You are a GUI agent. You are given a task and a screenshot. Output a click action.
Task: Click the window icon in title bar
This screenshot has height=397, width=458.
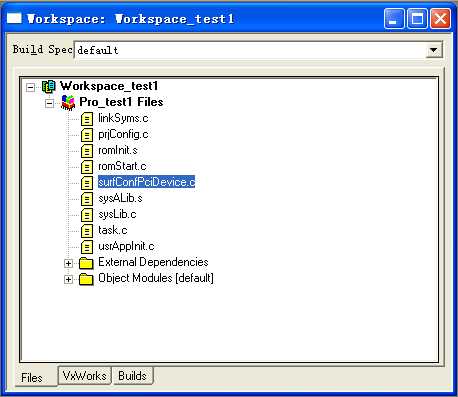[14, 18]
